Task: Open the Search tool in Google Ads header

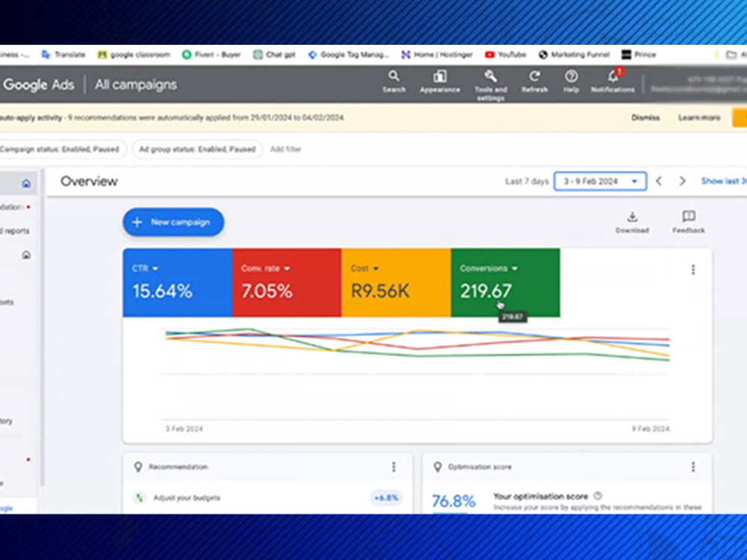Action: click(x=394, y=81)
